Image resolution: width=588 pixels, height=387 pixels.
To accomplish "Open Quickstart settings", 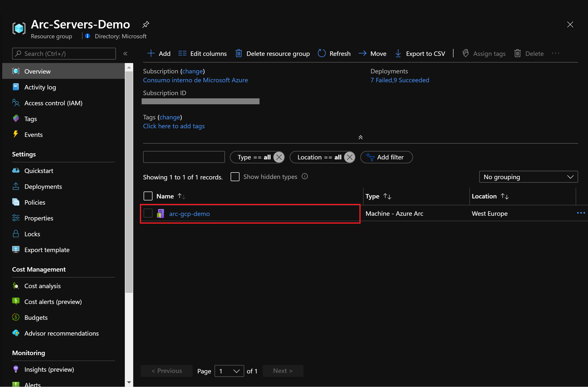I will 39,171.
